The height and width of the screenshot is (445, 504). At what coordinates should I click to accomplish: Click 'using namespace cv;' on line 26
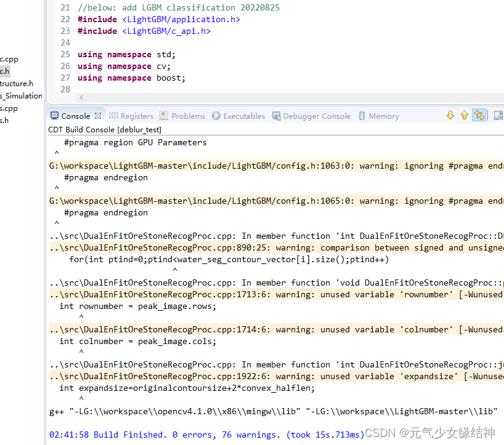(124, 66)
